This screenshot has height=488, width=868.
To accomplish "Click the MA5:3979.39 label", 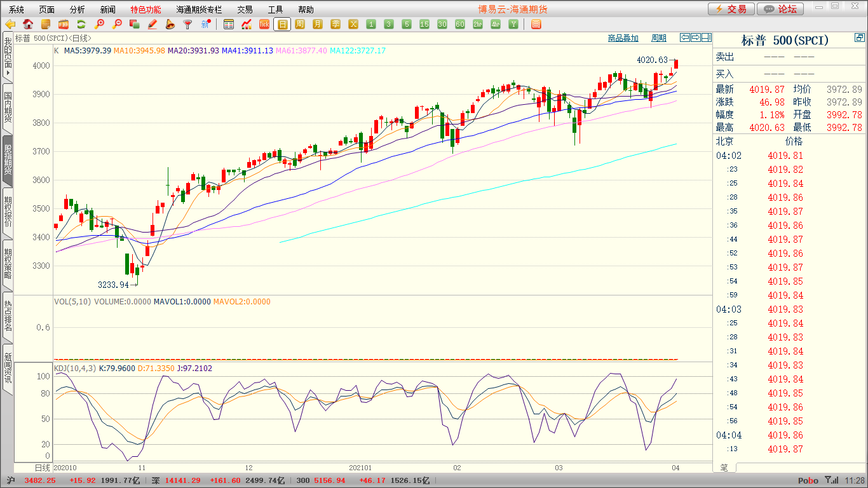I will pos(87,50).
